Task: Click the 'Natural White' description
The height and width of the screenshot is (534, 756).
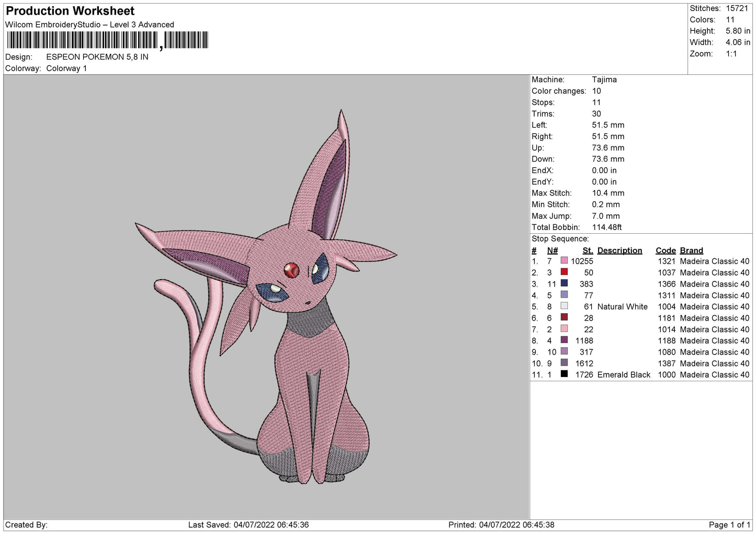Action: (622, 306)
